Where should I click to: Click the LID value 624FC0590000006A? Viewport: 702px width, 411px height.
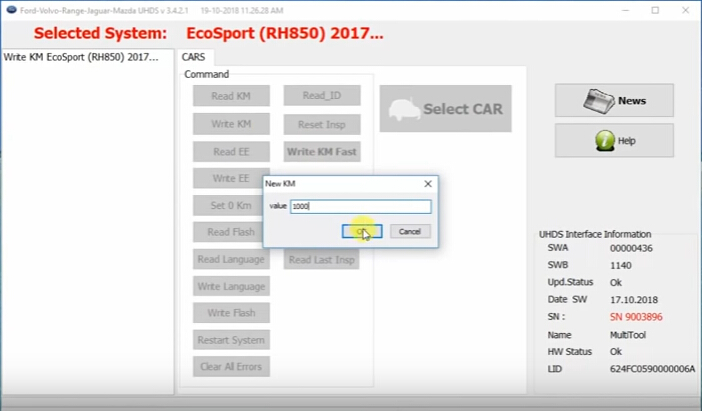point(652,369)
